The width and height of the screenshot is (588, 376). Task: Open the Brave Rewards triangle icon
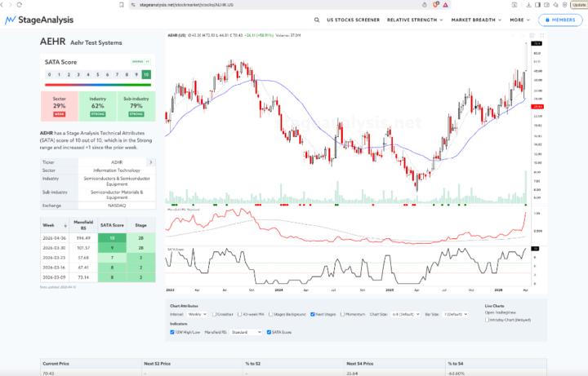coord(445,5)
